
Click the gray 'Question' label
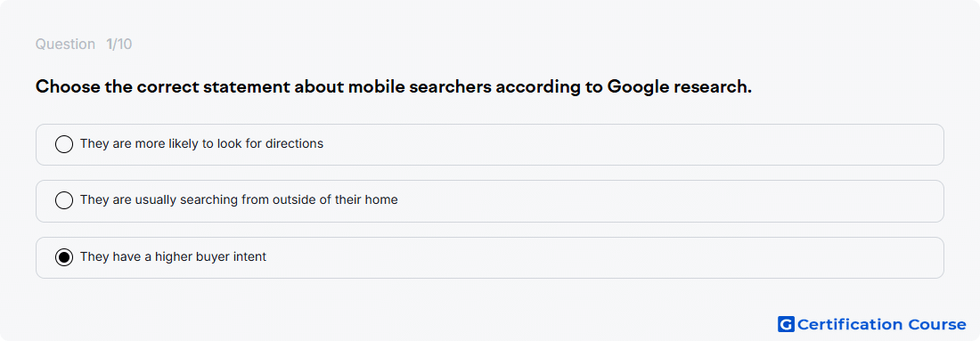(x=65, y=45)
